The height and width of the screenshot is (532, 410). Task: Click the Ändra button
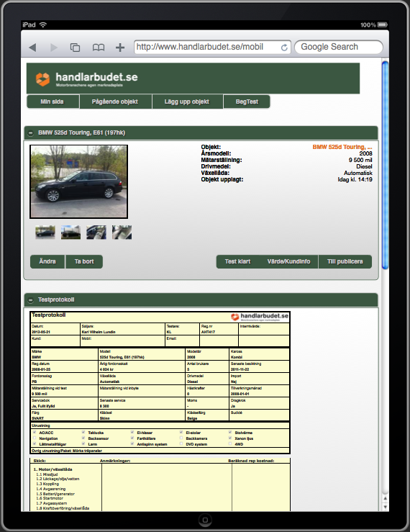[47, 261]
